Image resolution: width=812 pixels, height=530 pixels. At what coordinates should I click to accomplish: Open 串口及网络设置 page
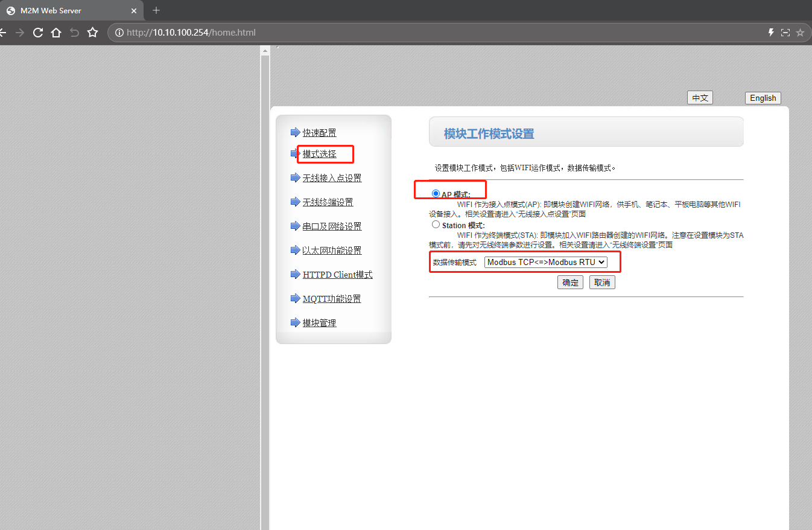tap(332, 226)
